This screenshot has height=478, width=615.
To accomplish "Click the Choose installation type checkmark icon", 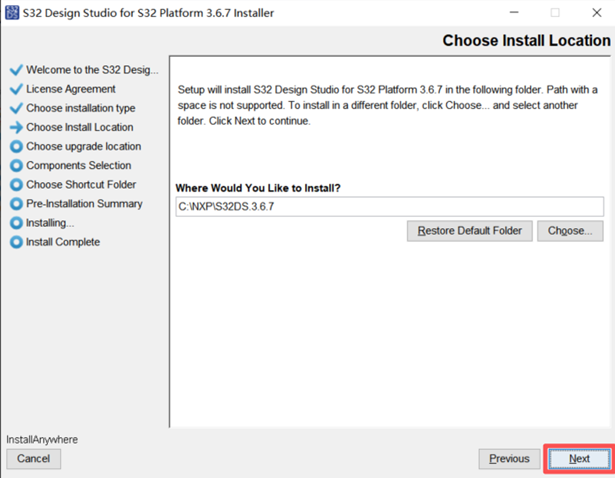I will coord(16,108).
